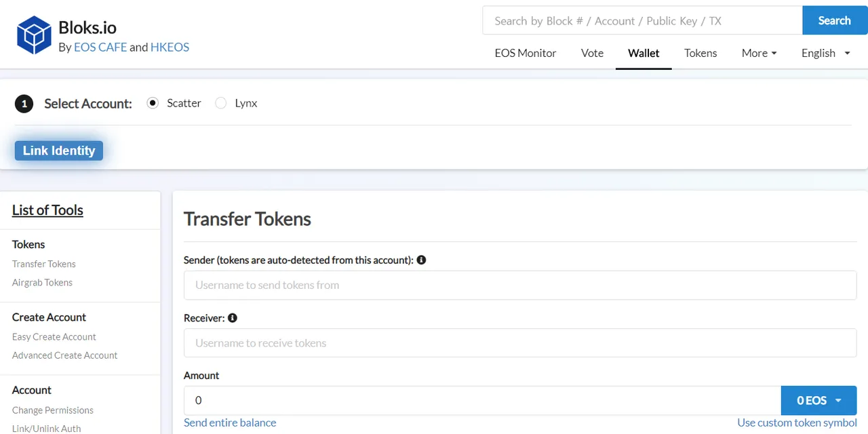This screenshot has width=868, height=434.
Task: Click the Create Account section heading
Action: 49,317
